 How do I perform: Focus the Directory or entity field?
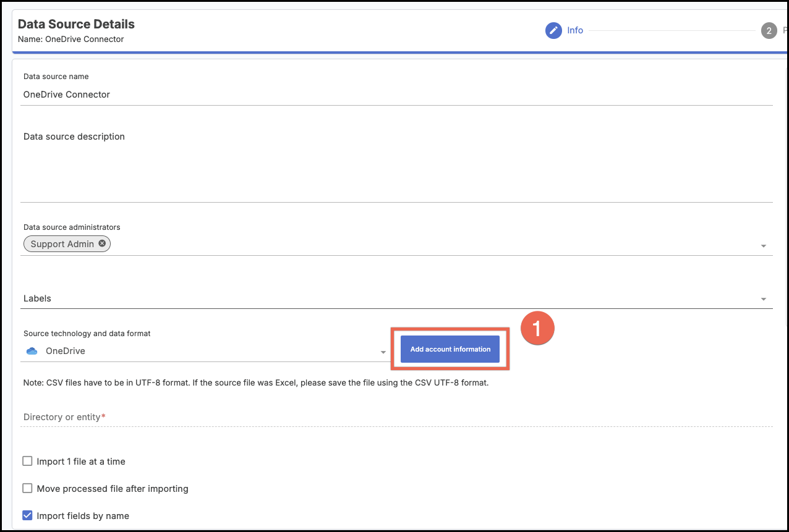pos(396,417)
